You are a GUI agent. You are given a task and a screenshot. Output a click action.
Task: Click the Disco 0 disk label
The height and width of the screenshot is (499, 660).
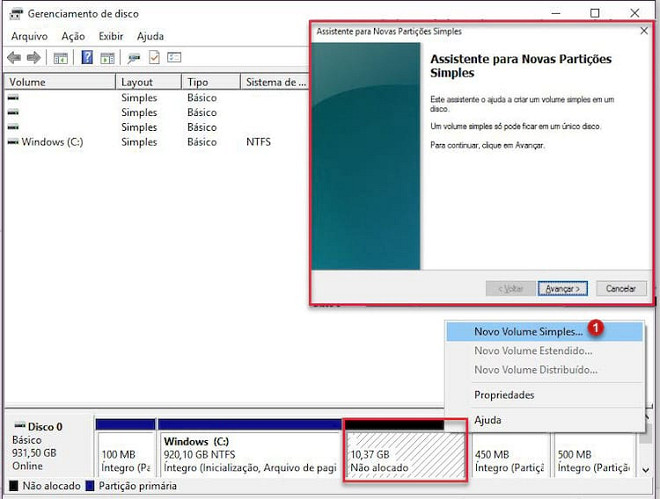45,427
